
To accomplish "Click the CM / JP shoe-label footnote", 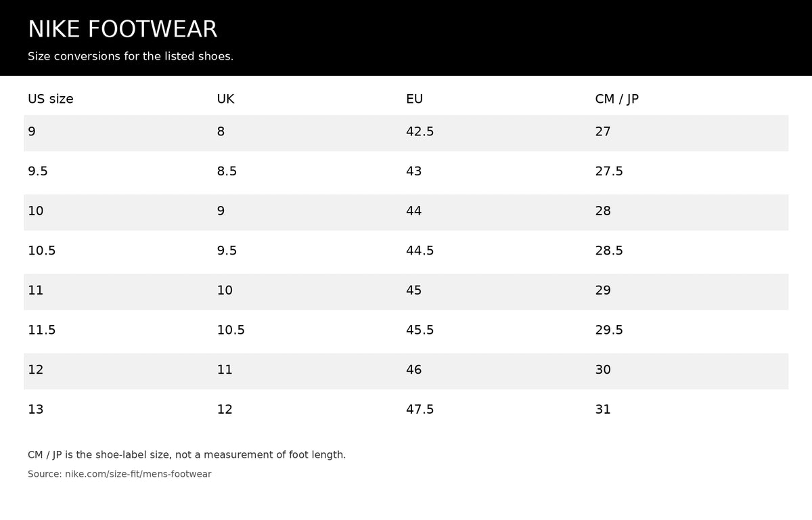I will [x=187, y=455].
